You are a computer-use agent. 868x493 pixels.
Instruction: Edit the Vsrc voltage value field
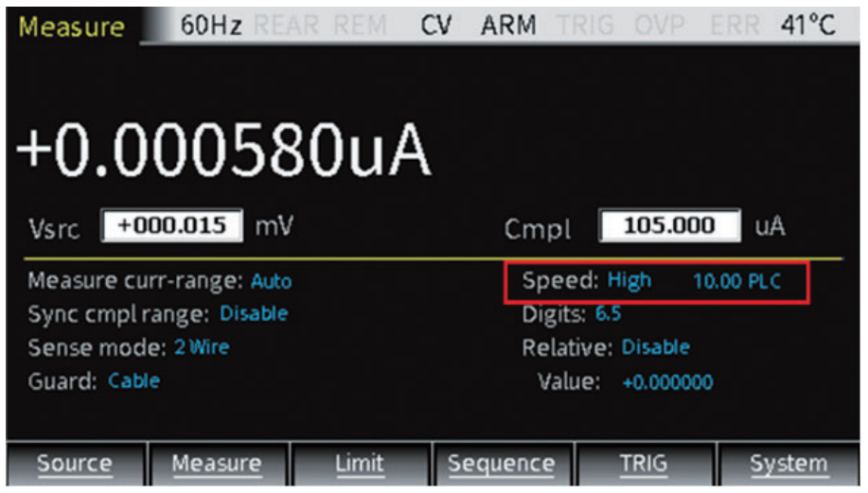point(171,225)
